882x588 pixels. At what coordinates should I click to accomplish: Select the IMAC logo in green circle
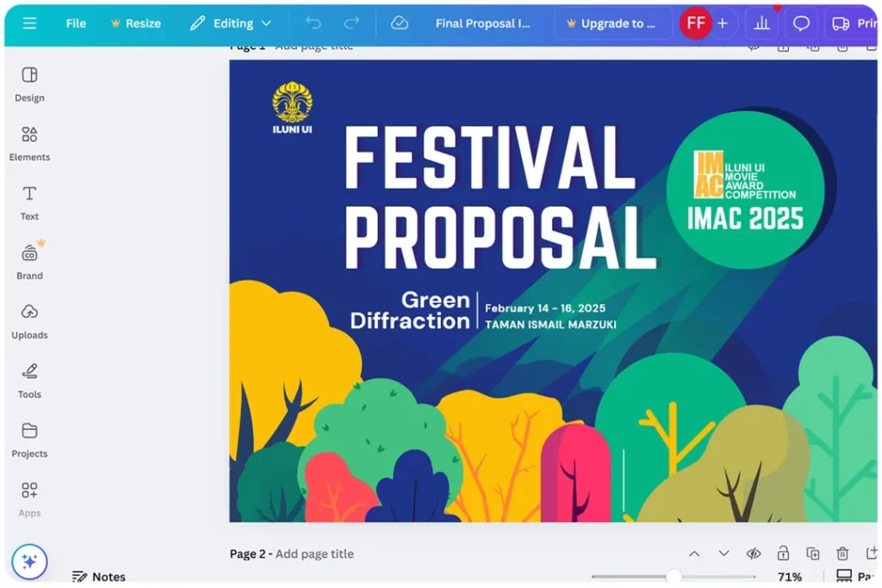tap(745, 174)
